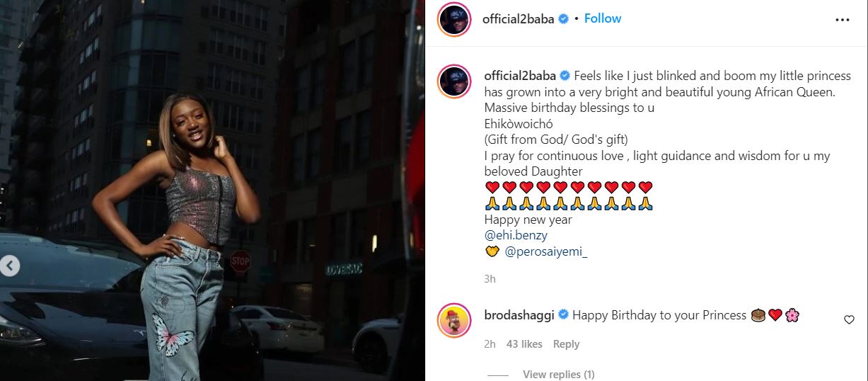The image size is (868, 381).
Task: View the 43 likes on the comment
Action: coord(524,344)
